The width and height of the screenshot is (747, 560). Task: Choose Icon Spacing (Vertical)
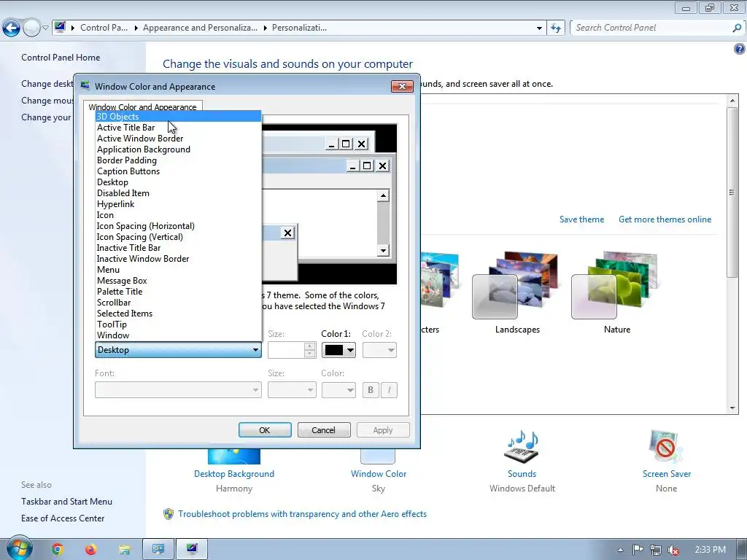coord(178,237)
